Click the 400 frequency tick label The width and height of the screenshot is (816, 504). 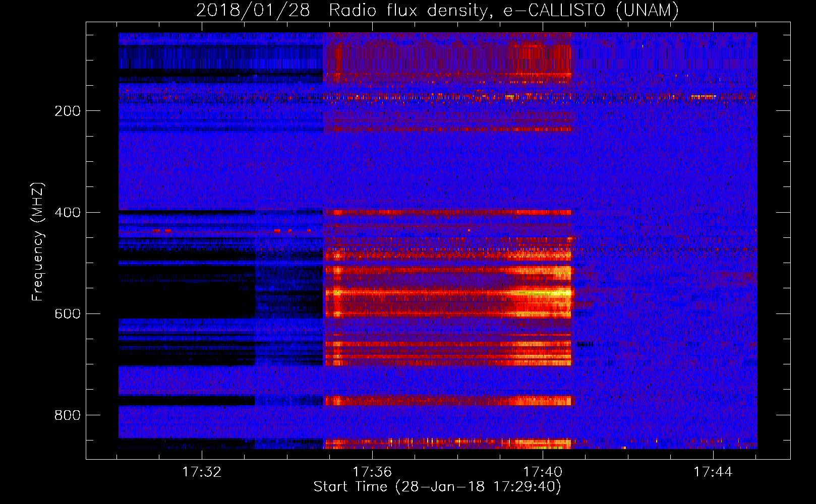pos(68,212)
